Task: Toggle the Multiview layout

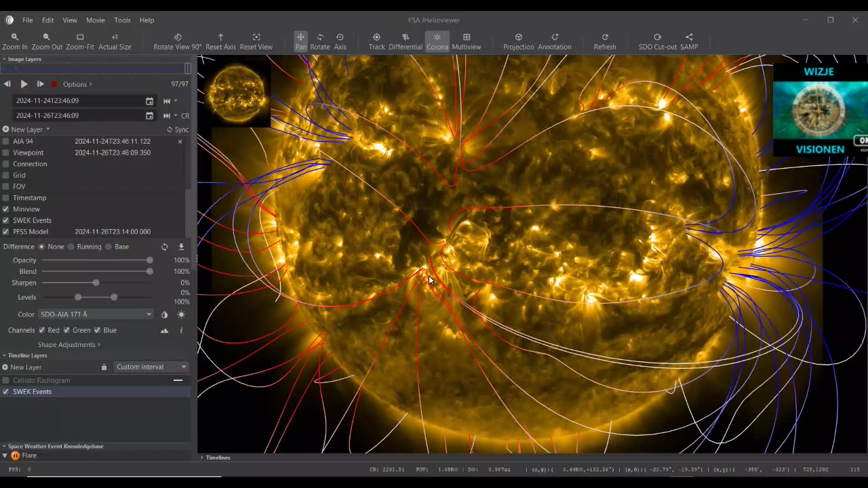Action: click(467, 41)
